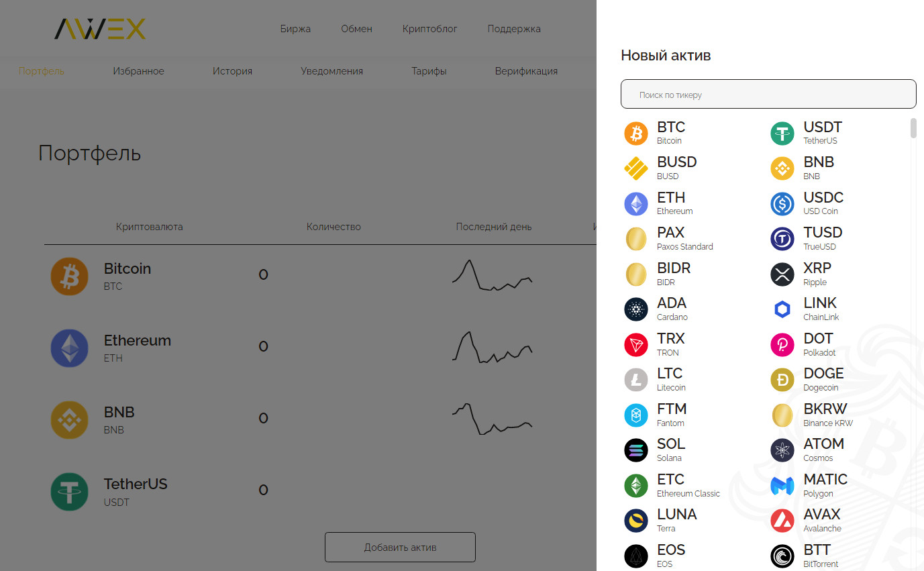Choose the Polygon MATIC icon

(782, 485)
